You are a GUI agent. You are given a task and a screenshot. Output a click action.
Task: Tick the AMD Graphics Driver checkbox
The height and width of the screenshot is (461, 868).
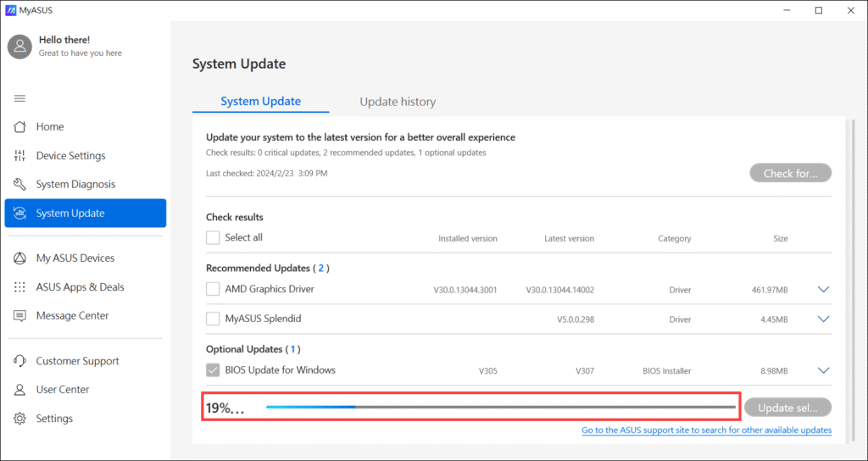pyautogui.click(x=214, y=290)
